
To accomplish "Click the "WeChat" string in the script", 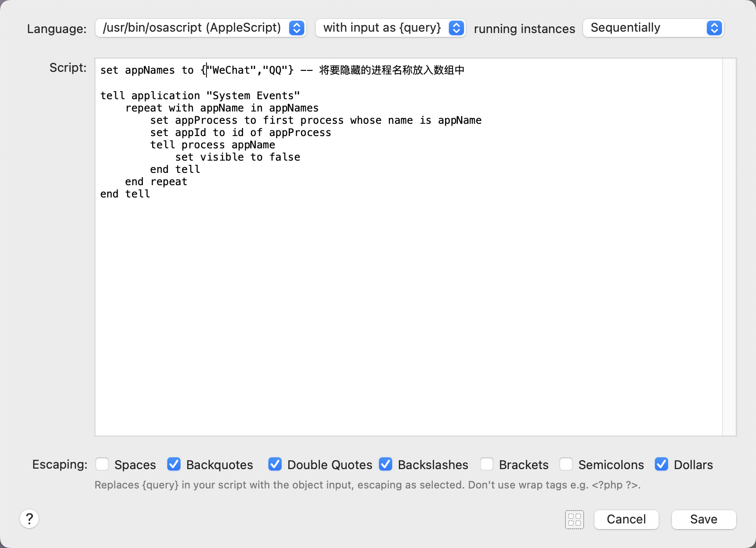I will [232, 70].
